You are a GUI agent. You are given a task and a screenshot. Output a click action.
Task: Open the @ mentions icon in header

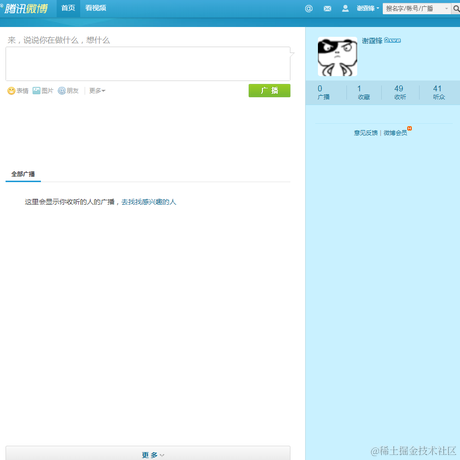309,9
